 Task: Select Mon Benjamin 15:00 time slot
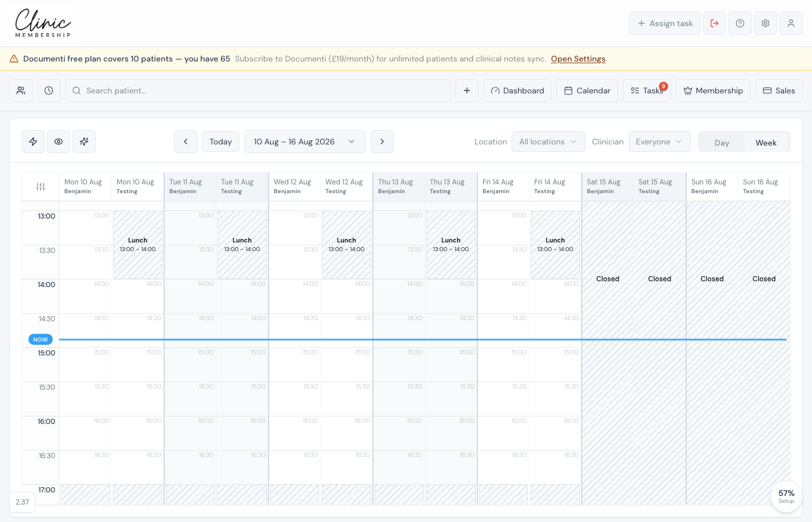coord(85,365)
